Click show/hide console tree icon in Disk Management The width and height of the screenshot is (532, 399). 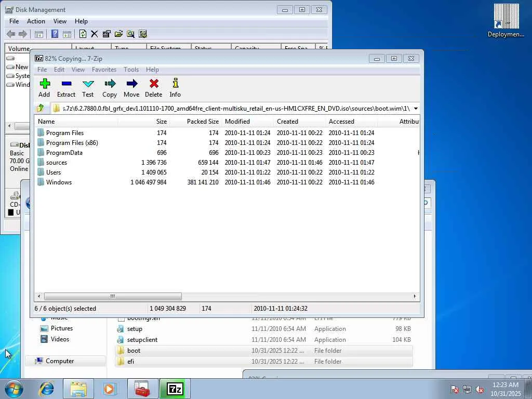[x=38, y=34]
